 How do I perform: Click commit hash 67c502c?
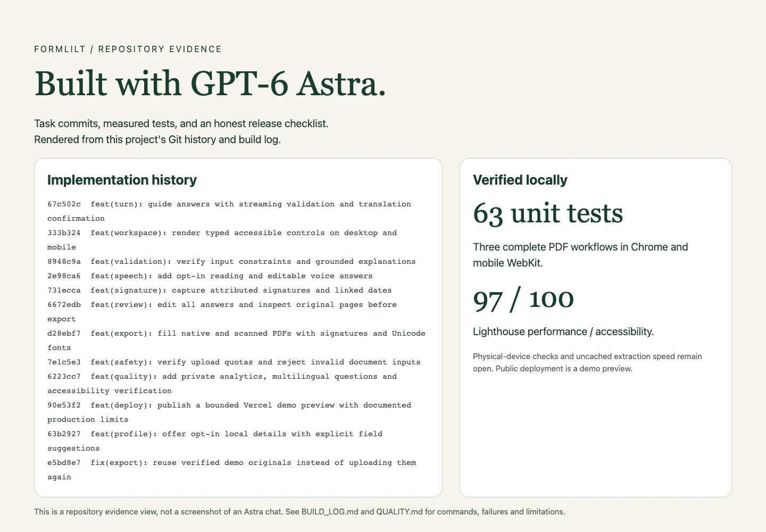[x=64, y=204]
